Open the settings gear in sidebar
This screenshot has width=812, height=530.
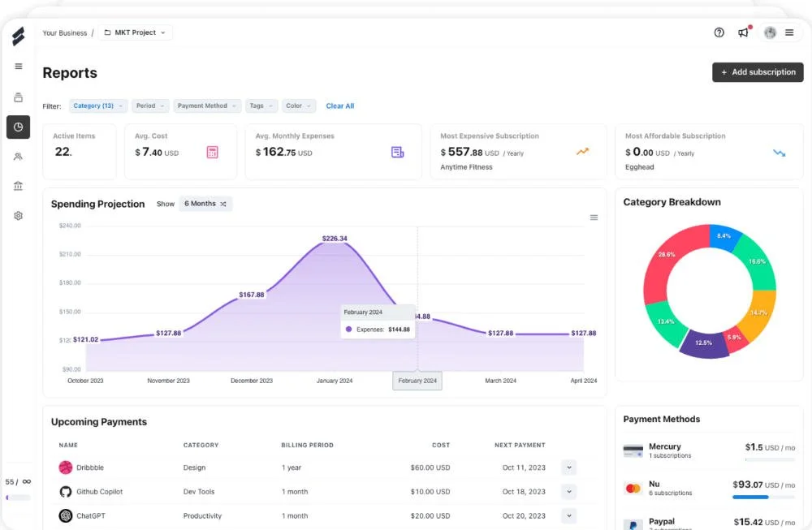[18, 215]
